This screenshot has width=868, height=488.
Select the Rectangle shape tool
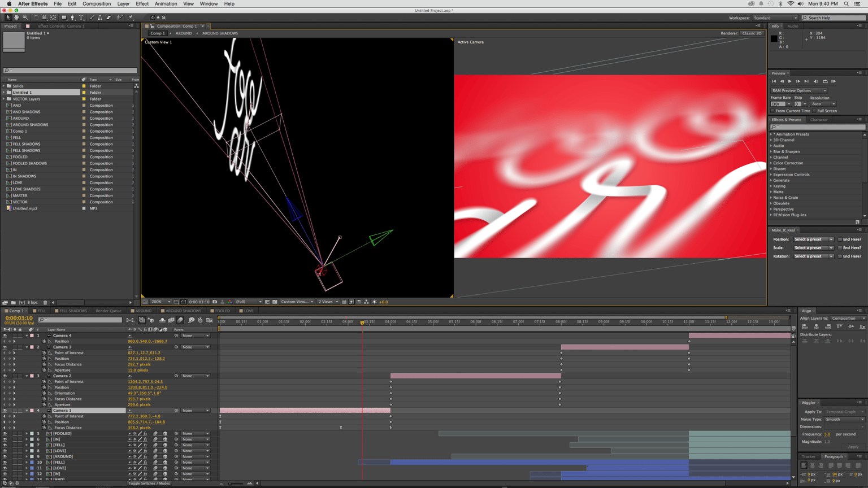(x=64, y=18)
